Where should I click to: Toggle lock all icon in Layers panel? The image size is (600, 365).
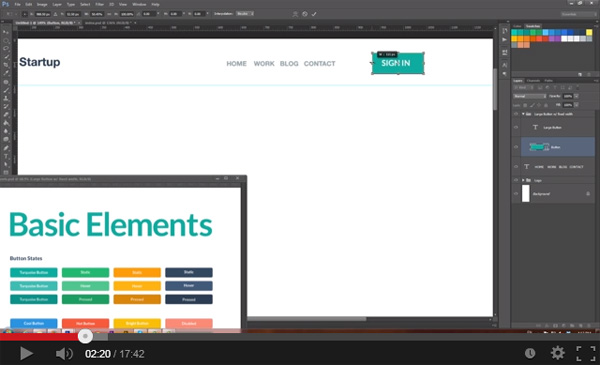pos(546,105)
